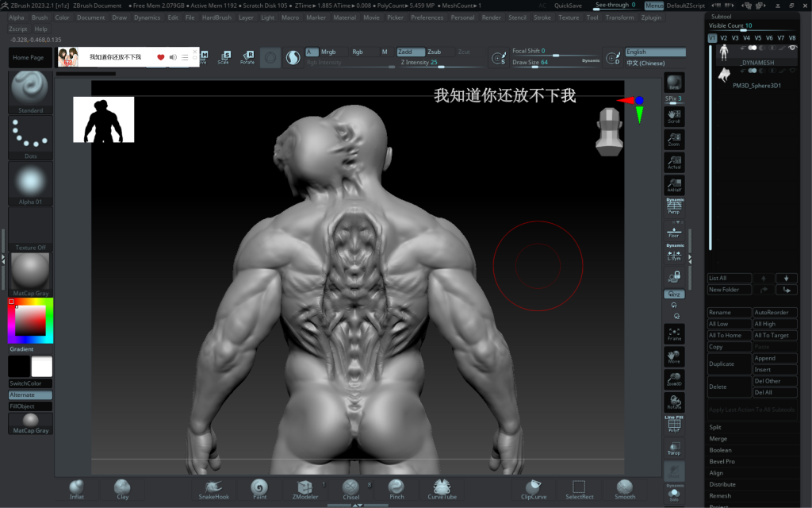Open the Stroke menu
Viewport: 812px width, 508px height.
pos(542,17)
